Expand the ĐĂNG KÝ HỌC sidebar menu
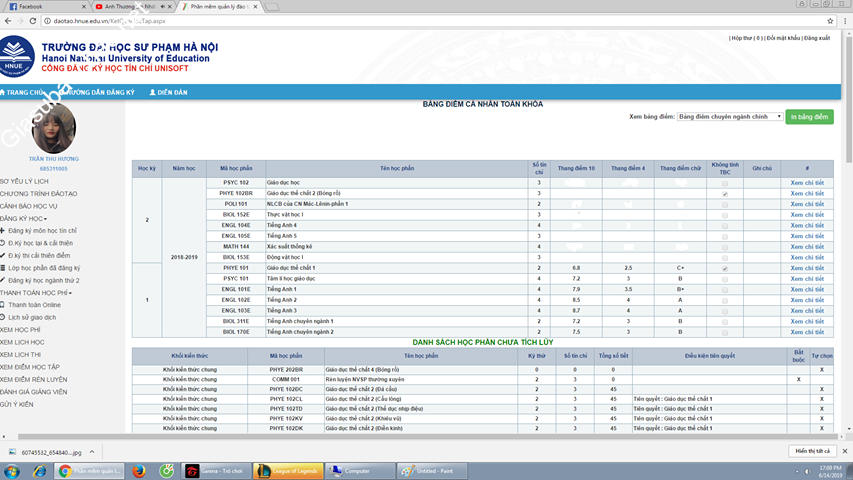853x480 pixels. click(24, 218)
